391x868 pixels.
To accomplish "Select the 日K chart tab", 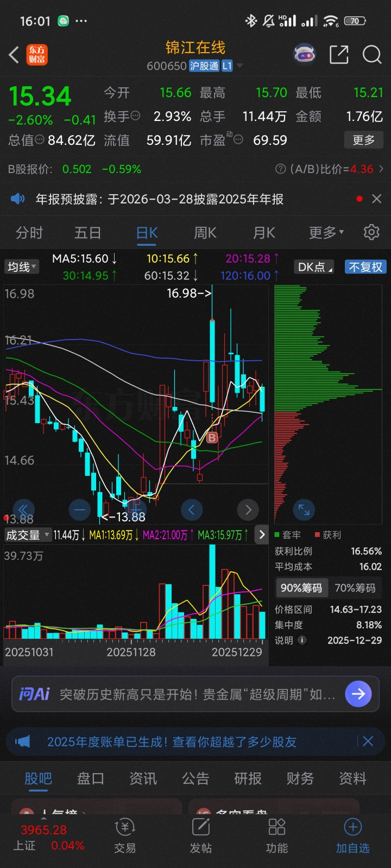I will [x=147, y=233].
